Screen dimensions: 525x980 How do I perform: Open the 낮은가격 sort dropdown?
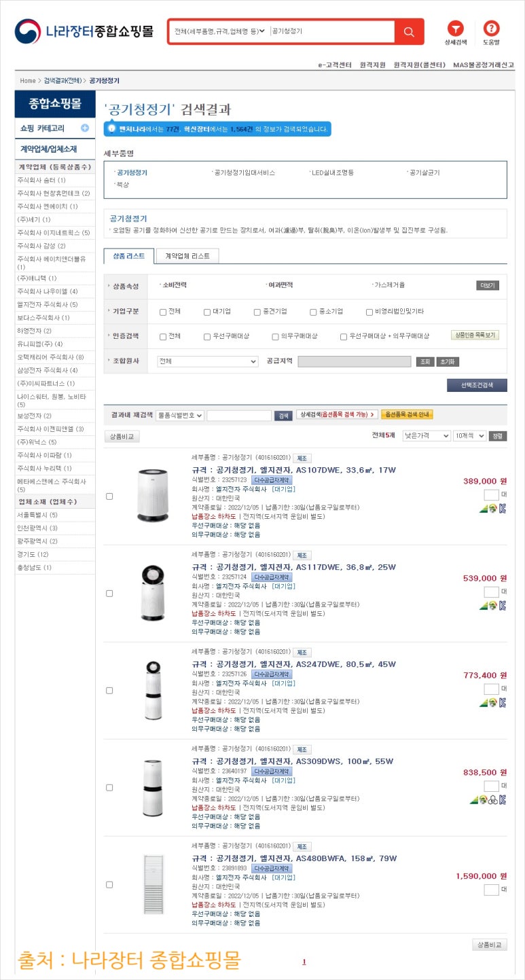click(427, 436)
